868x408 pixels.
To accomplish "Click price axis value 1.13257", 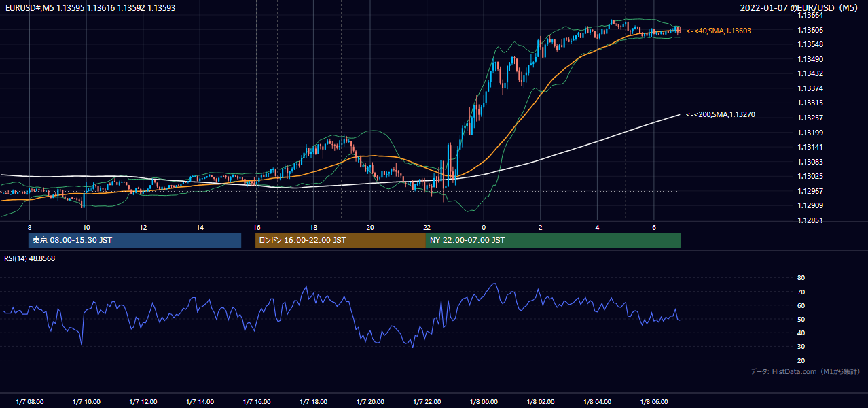I will point(810,118).
